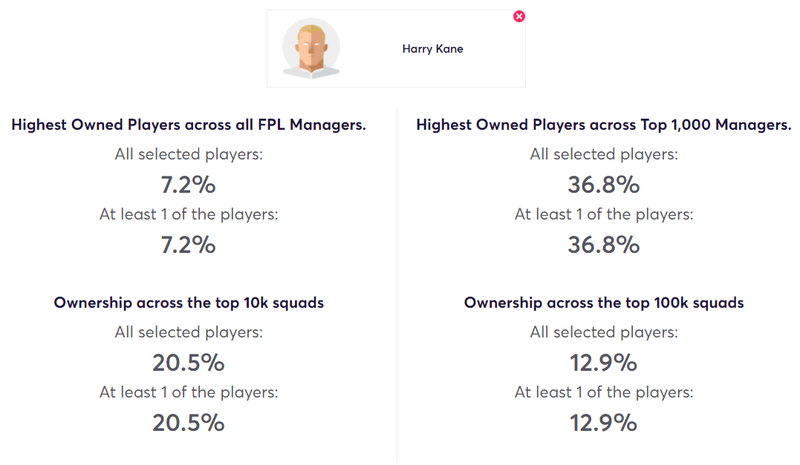Click 'All selected players:' under all FPL Managers
Viewport: 800px width, 465px height.
pyautogui.click(x=189, y=154)
